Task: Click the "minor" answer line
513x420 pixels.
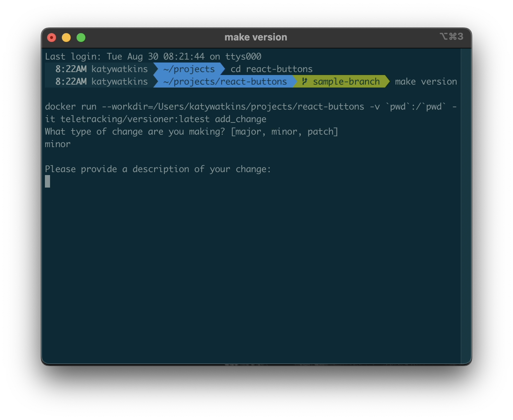Action: [58, 144]
